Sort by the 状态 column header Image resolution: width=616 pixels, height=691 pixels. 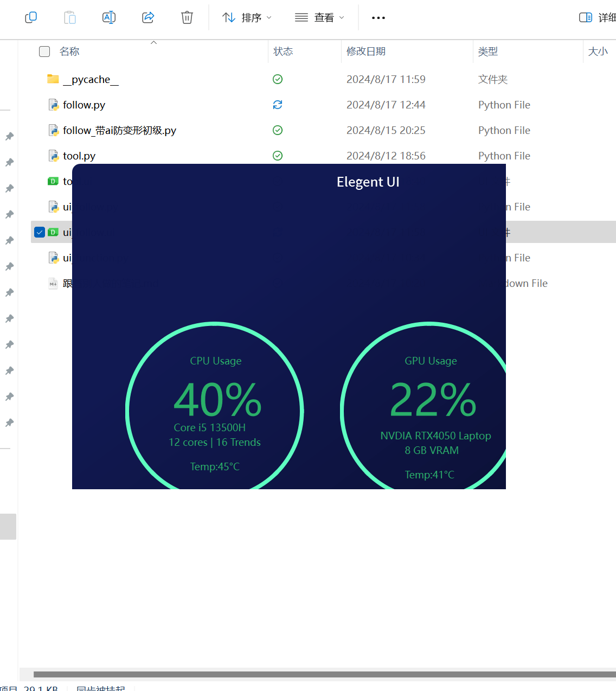[x=283, y=52]
